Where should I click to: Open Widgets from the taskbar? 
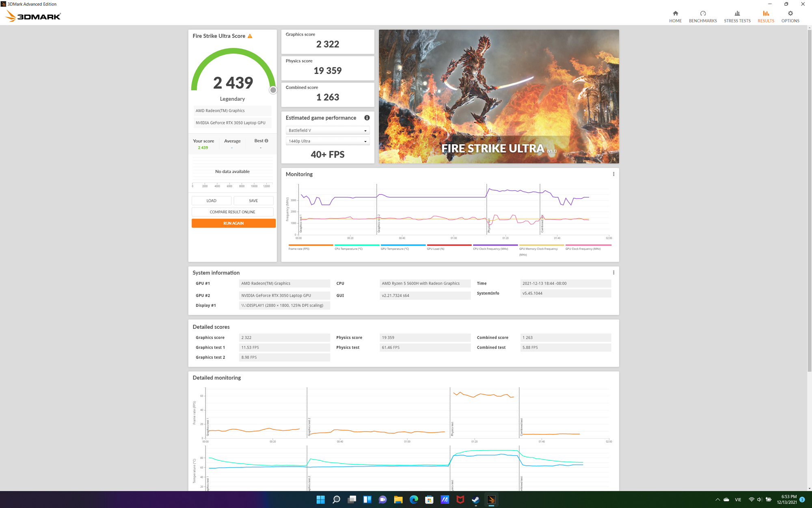tap(367, 499)
